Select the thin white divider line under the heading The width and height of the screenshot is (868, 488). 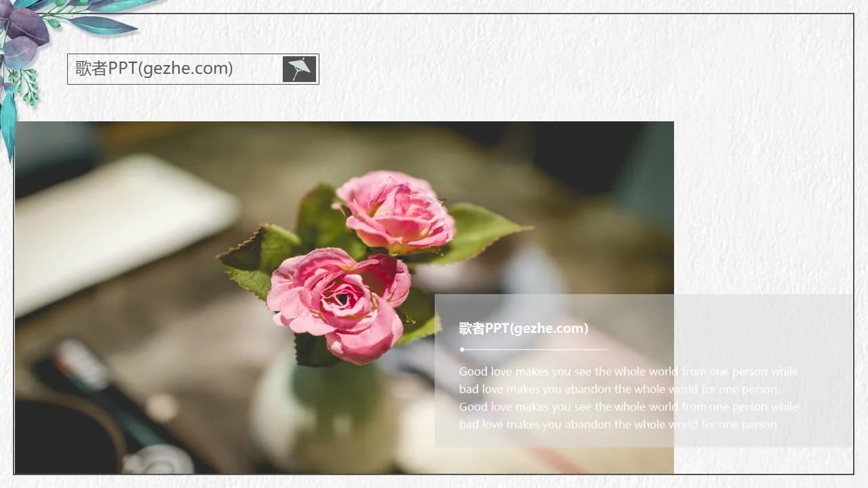pos(536,350)
